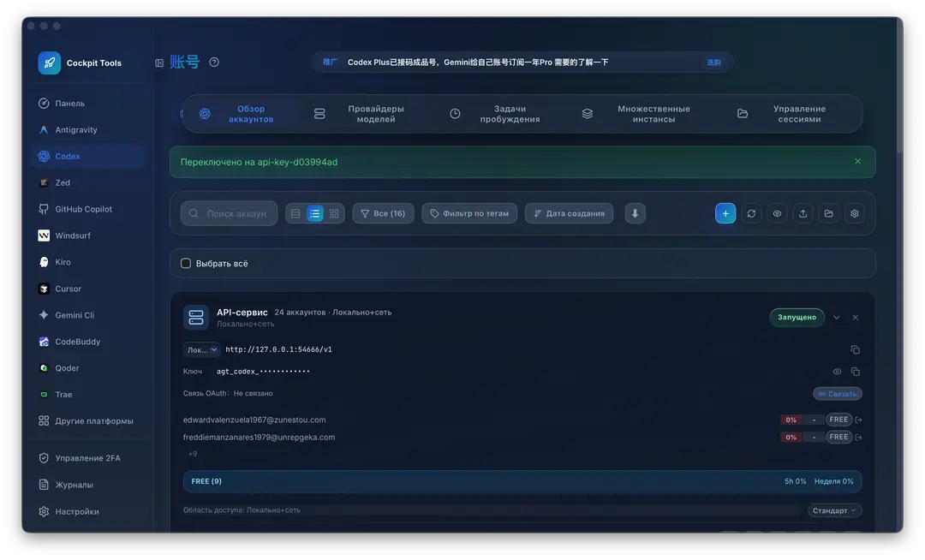Switch to list view mode
This screenshot has height=560, width=925.
[x=315, y=213]
